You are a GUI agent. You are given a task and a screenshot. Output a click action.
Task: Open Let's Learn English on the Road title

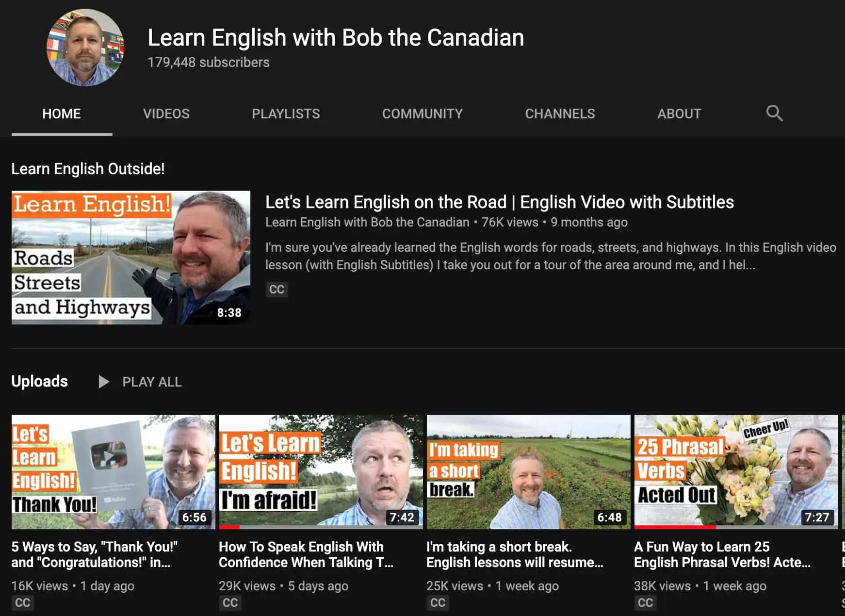point(500,202)
